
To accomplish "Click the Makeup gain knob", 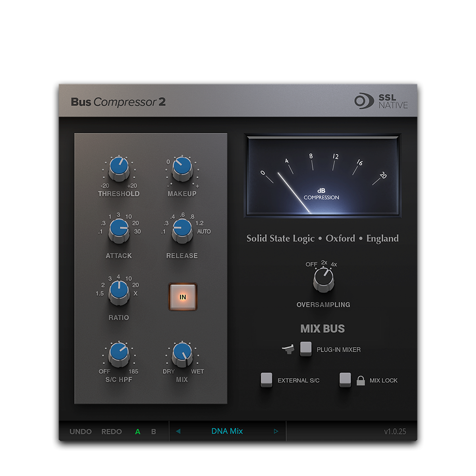I will 182,169.
